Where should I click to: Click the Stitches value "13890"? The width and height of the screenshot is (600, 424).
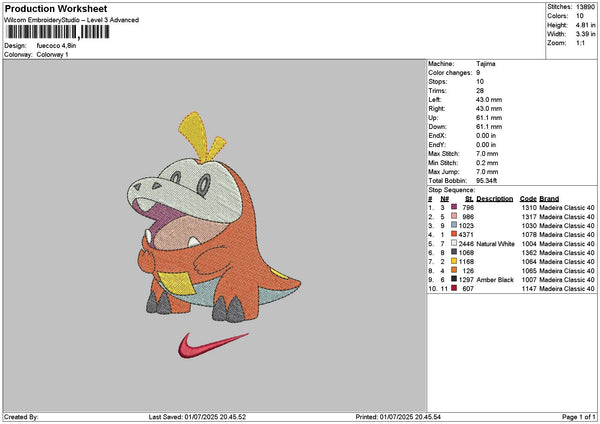[x=585, y=7]
